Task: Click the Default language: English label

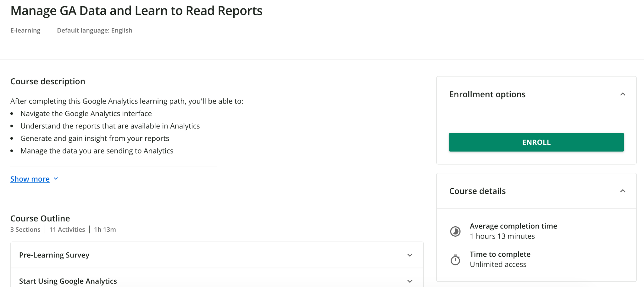Action: tap(94, 31)
